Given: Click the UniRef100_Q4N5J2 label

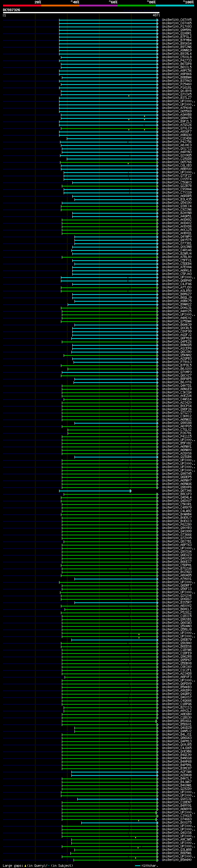Looking at the screenshot, I should point(177,731).
